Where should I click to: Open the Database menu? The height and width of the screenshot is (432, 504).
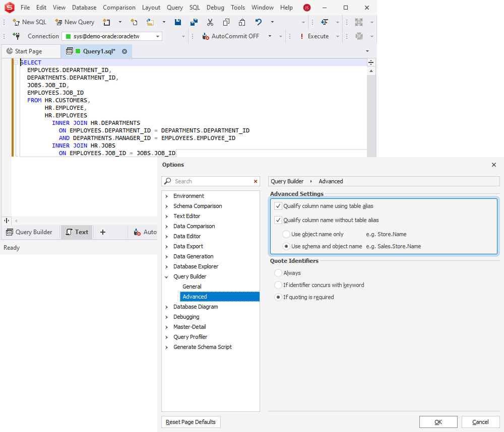84,7
